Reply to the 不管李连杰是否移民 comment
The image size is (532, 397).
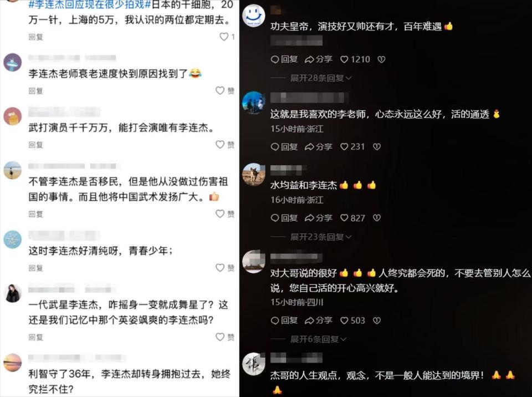click(35, 214)
